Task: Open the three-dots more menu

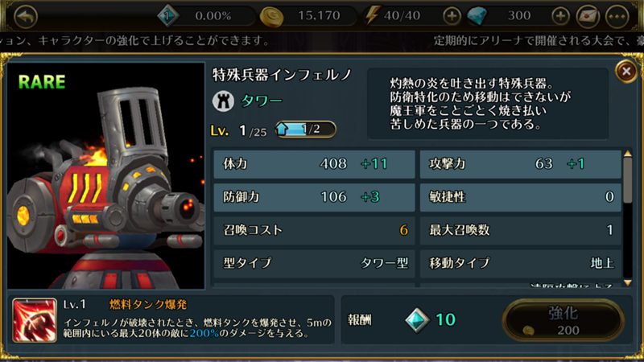Action: pos(617,16)
